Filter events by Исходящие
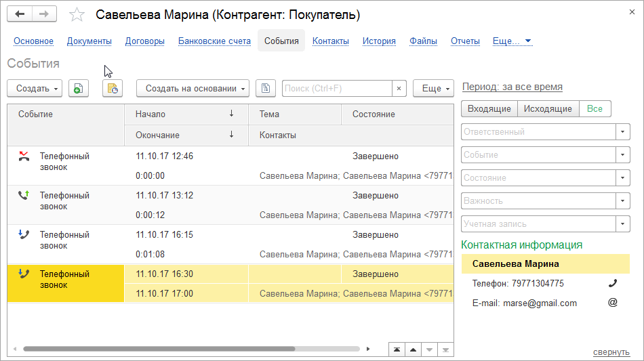The width and height of the screenshot is (644, 361). pos(548,108)
